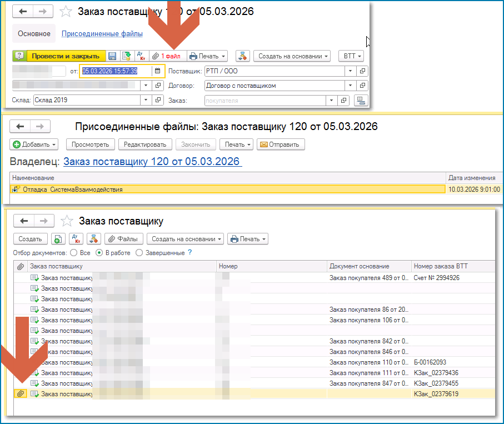Open the 'Добавить' dropdown in attached files

(34, 144)
